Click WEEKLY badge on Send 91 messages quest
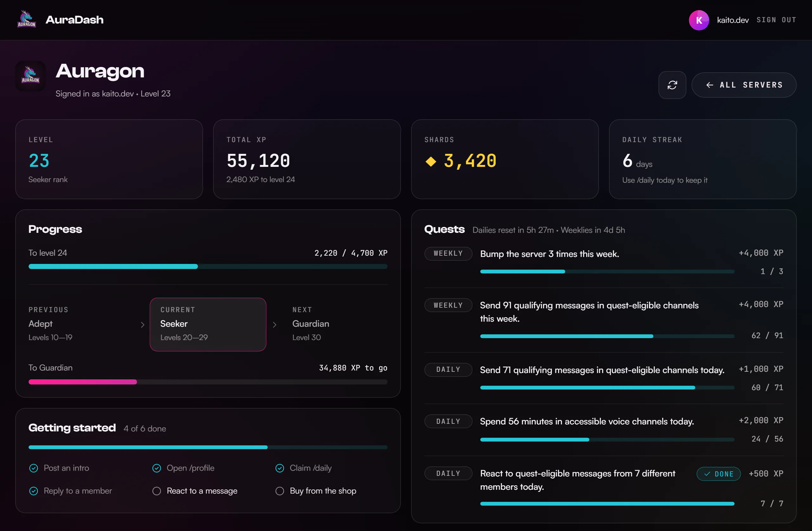This screenshot has height=531, width=812. pos(448,305)
